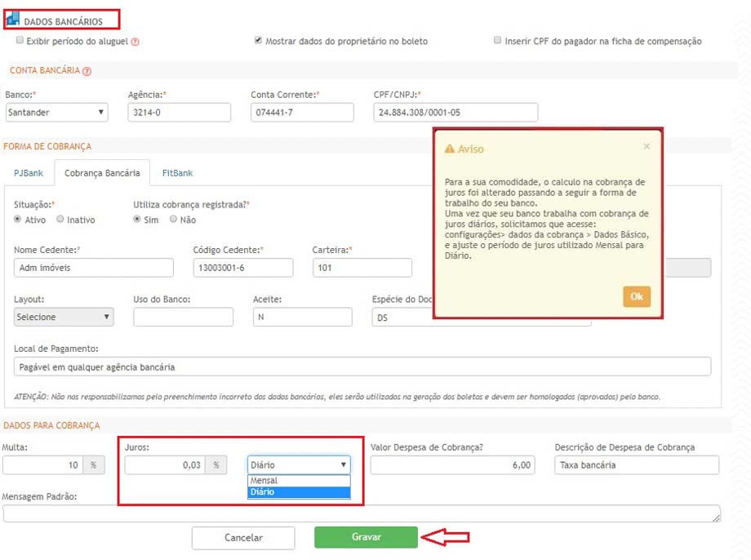Click the Cancelar button

[243, 538]
